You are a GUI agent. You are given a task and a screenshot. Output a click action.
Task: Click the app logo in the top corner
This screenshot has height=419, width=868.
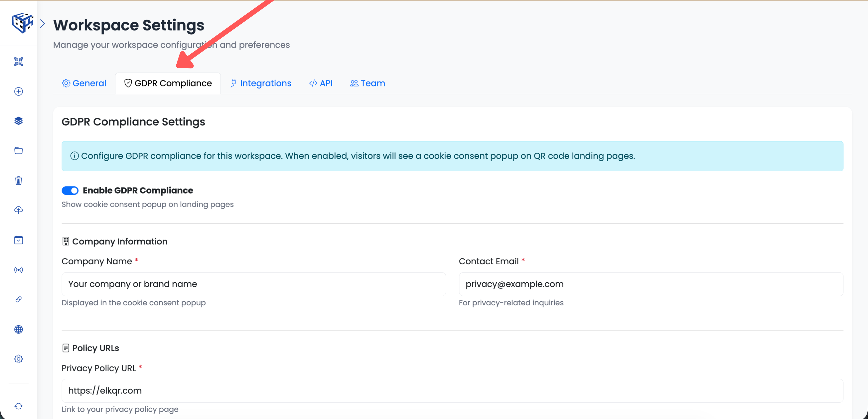(x=22, y=22)
